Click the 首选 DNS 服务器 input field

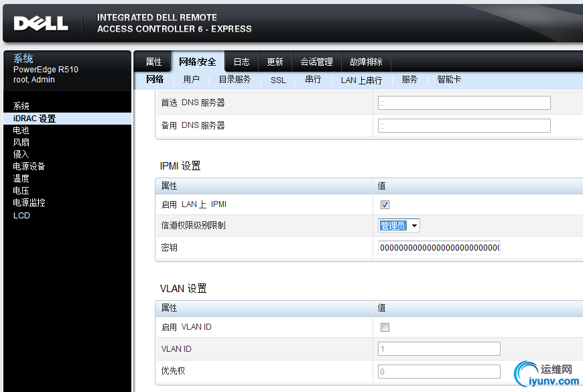tap(464, 103)
